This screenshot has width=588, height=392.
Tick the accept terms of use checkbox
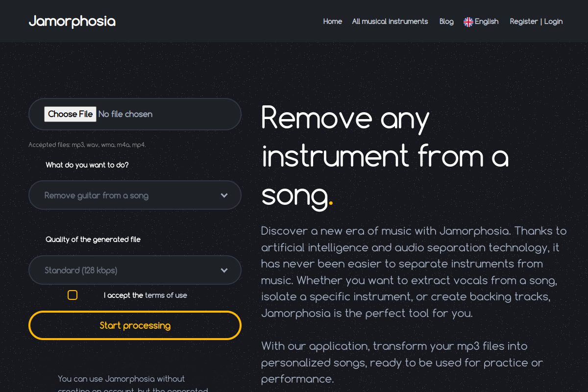point(73,295)
